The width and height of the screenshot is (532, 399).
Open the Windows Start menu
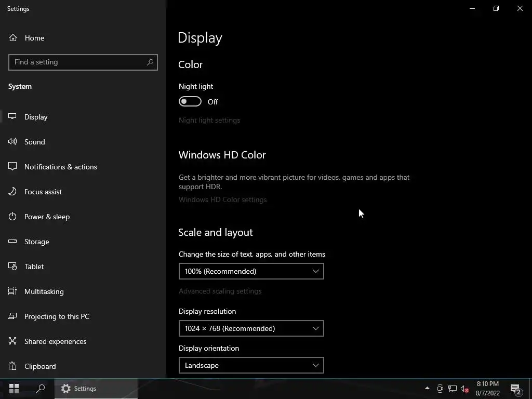[14, 389]
